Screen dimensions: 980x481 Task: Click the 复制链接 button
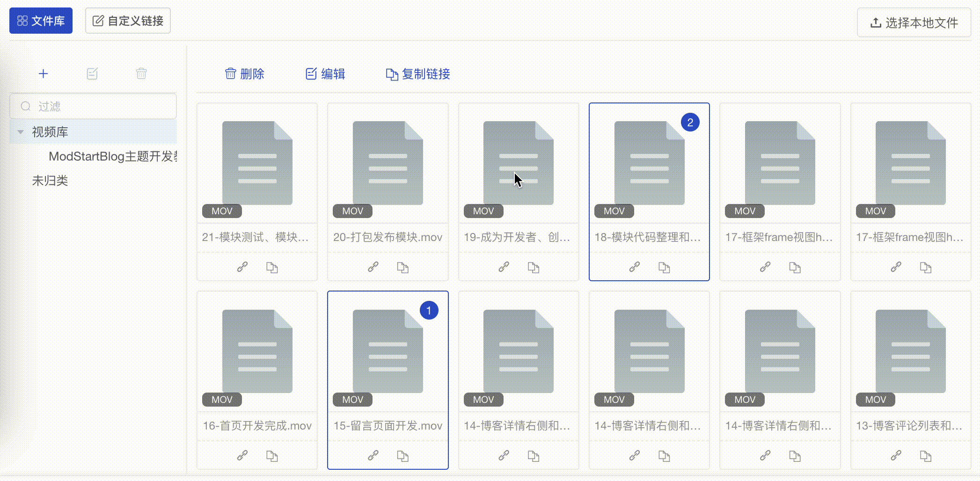tap(417, 74)
